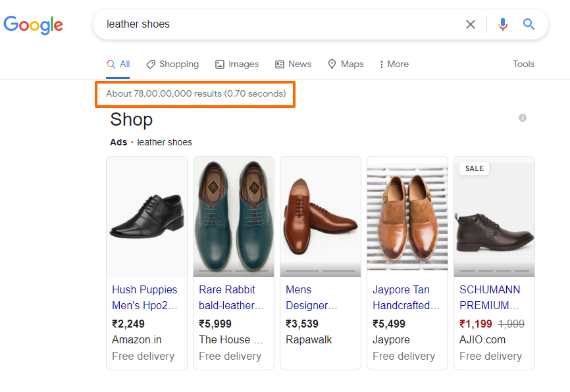Viewport: 570px width, 392px height.
Task: Start voice search with the microphone icon
Action: [503, 24]
